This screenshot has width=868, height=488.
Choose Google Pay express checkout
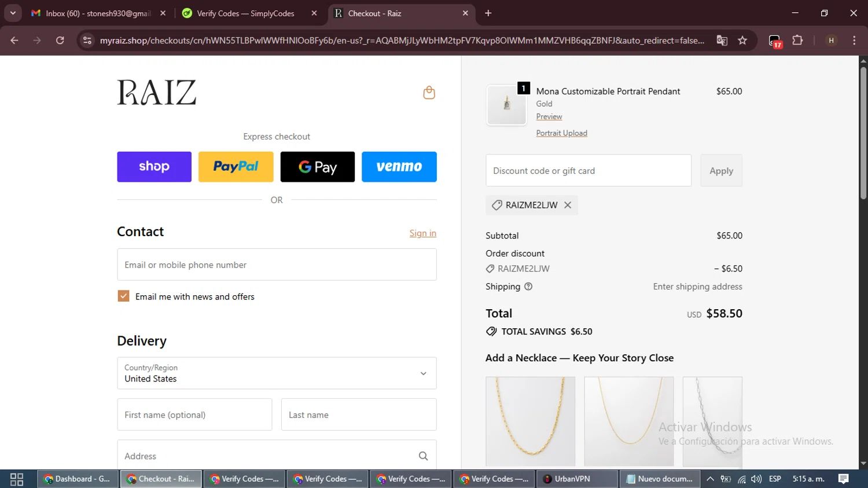[x=318, y=167]
